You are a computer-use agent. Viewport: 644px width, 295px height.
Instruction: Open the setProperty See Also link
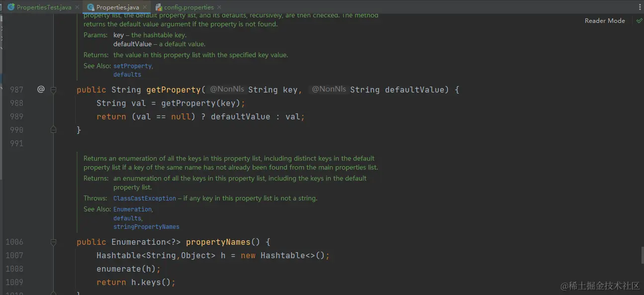132,66
